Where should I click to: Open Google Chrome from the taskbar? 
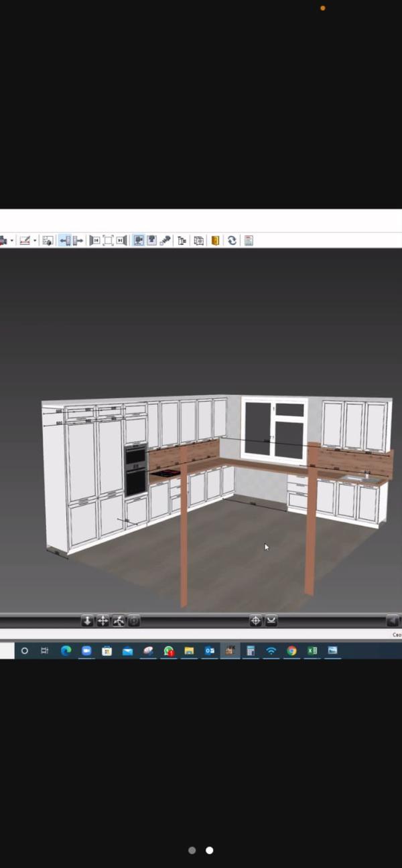pos(291,650)
